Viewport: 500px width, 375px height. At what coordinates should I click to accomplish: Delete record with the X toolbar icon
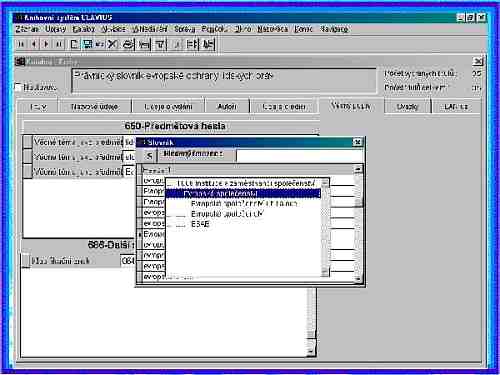coord(113,44)
